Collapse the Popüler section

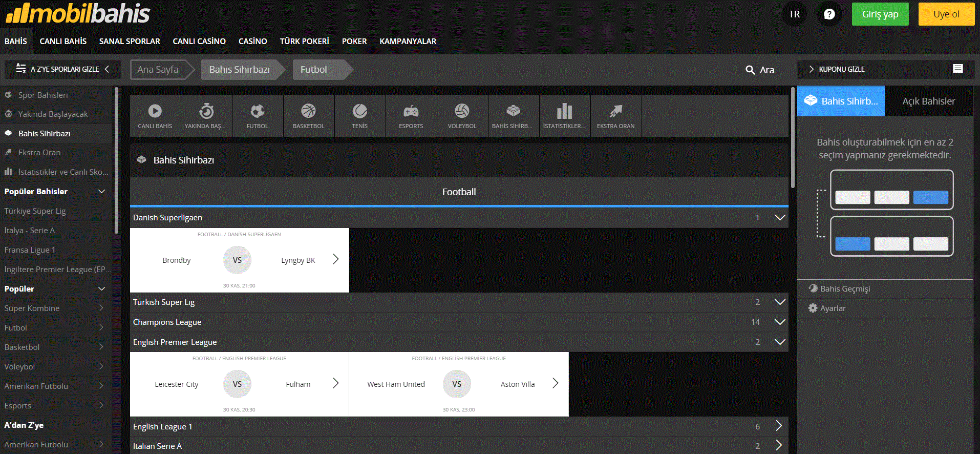pyautogui.click(x=101, y=288)
